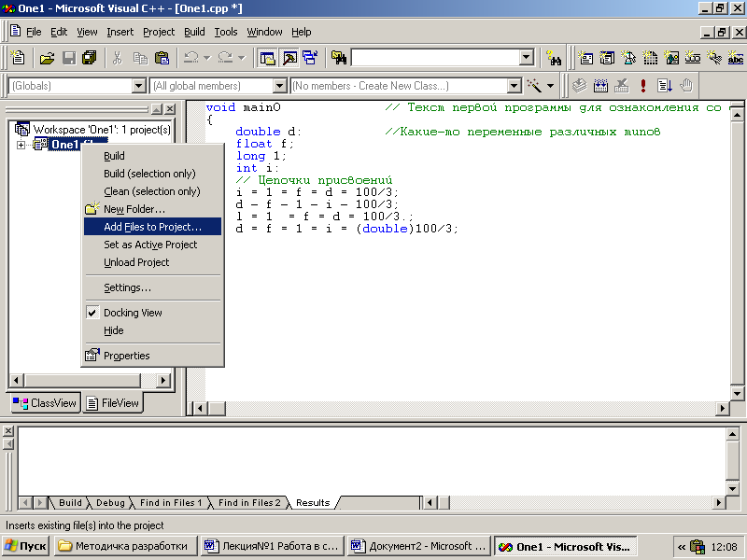Switch to the Results output tab
The width and height of the screenshot is (747, 560).
tap(313, 502)
